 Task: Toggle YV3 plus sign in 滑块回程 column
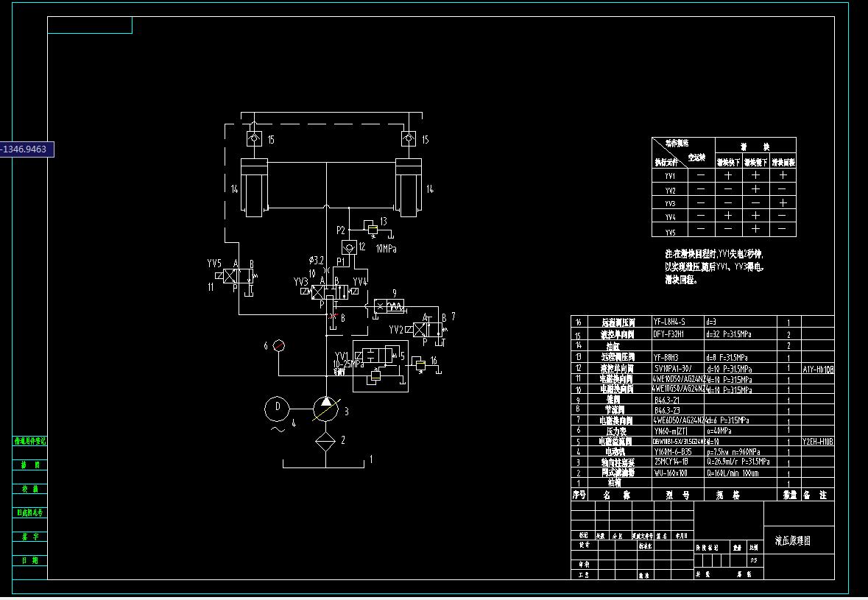[783, 202]
